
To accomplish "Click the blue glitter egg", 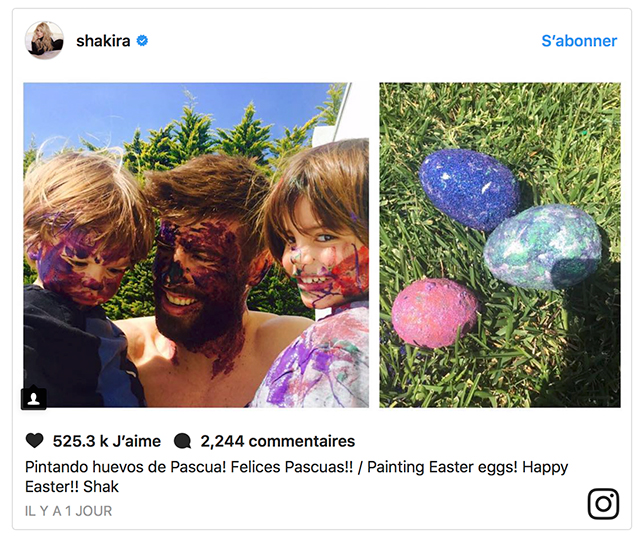I will pyautogui.click(x=469, y=189).
